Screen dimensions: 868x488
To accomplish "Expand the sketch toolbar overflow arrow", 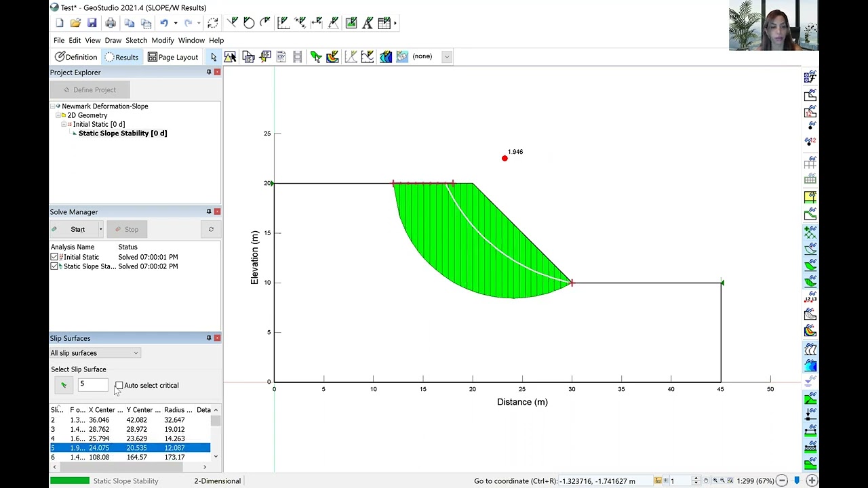I will pyautogui.click(x=395, y=23).
